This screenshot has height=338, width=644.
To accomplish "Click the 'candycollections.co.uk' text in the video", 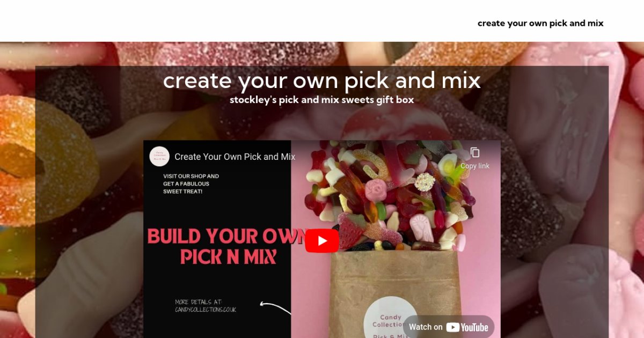I will [x=206, y=310].
